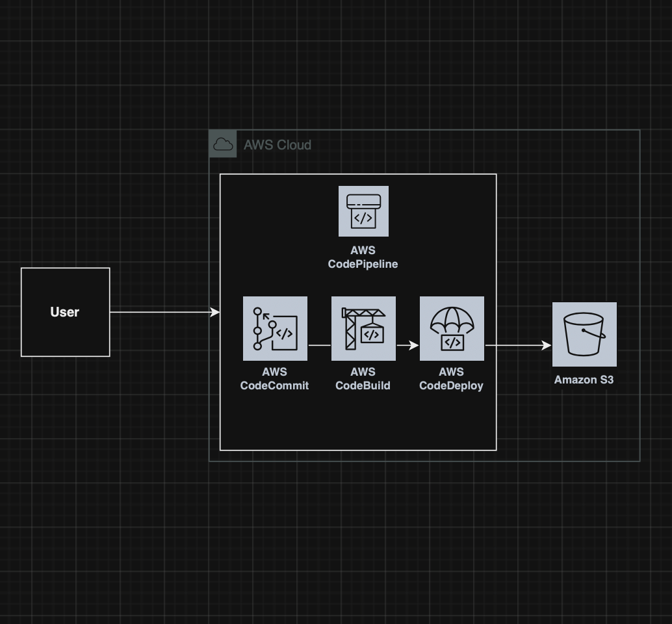This screenshot has width=672, height=624.
Task: Click the 'AWS Cloud' group title text
Action: 278,145
